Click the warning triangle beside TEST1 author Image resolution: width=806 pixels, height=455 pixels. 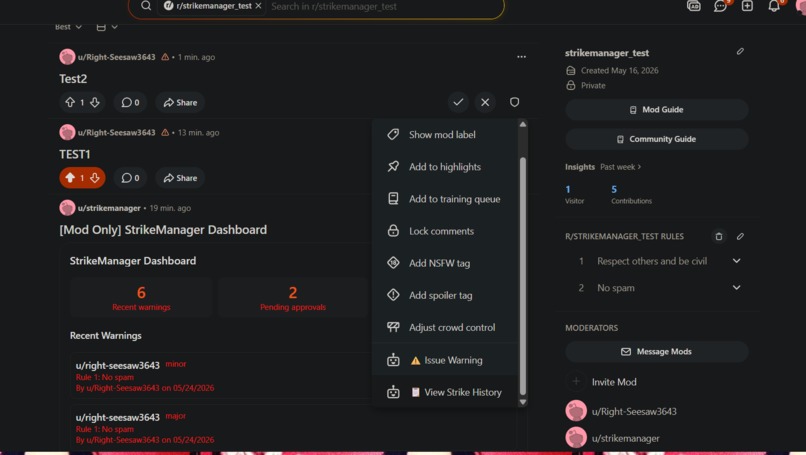pos(165,133)
